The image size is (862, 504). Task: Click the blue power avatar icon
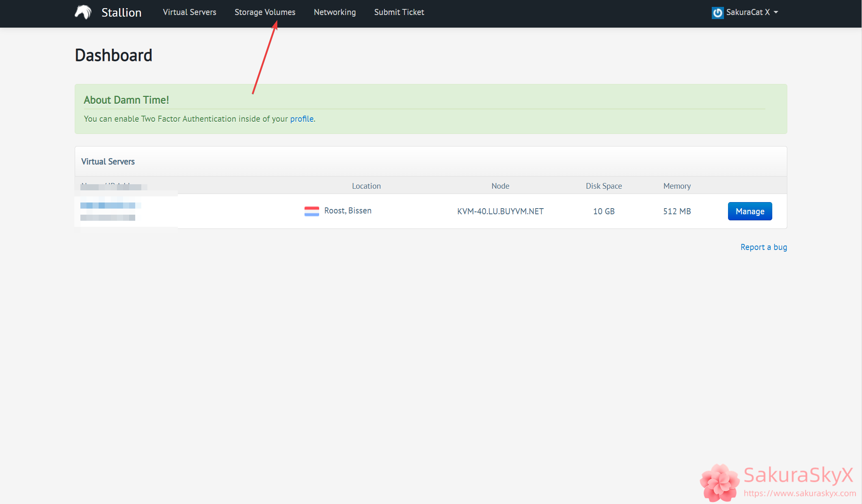(x=717, y=13)
